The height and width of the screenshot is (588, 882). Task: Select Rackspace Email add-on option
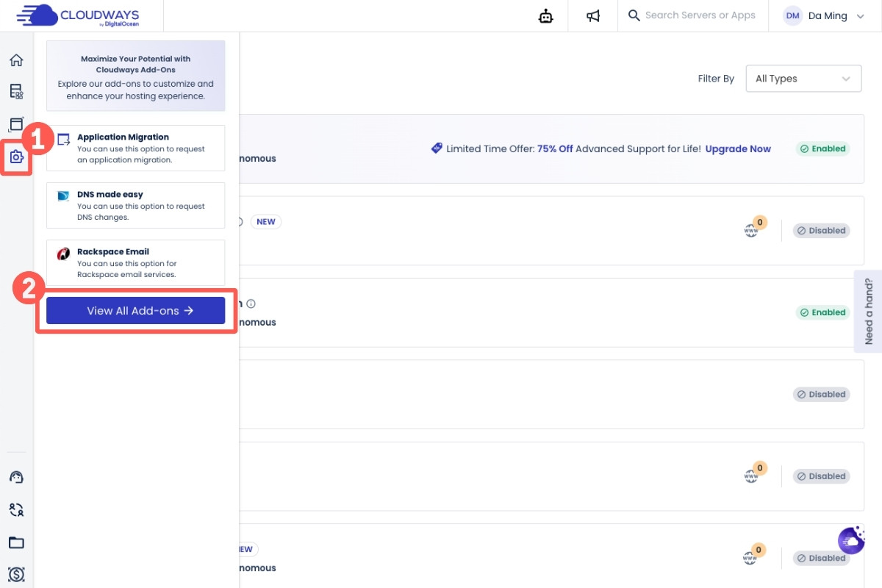point(135,262)
